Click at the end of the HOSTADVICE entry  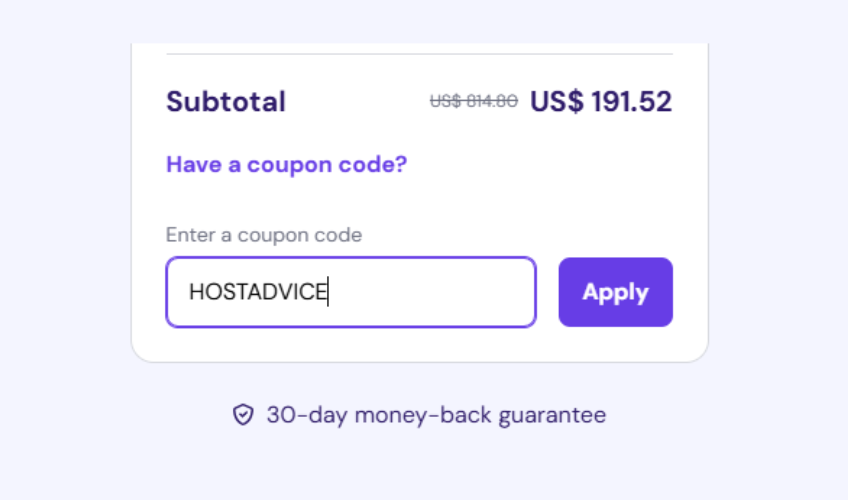pos(329,292)
